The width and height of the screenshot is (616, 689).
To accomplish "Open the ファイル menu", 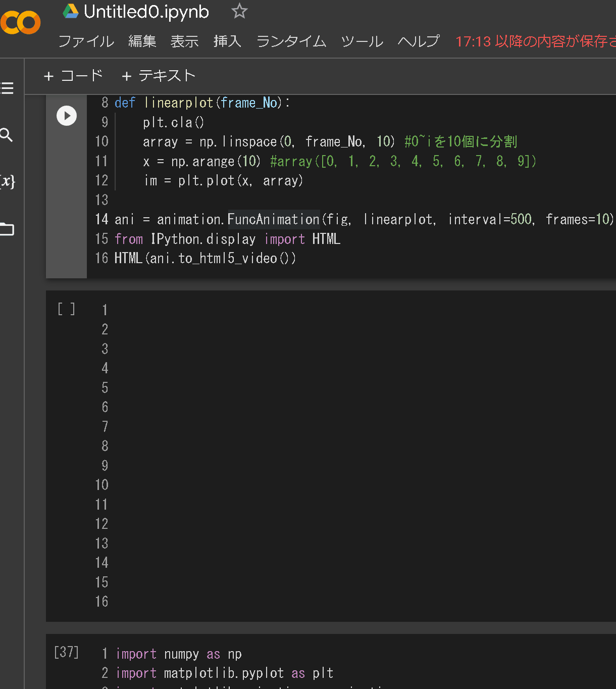I will 86,41.
